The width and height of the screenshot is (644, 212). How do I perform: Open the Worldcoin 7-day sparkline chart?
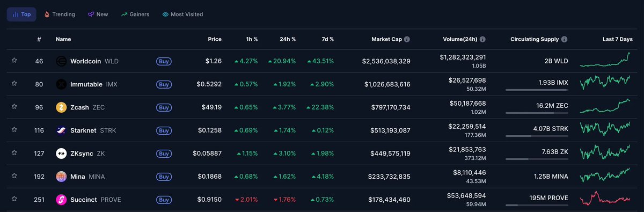(605, 61)
